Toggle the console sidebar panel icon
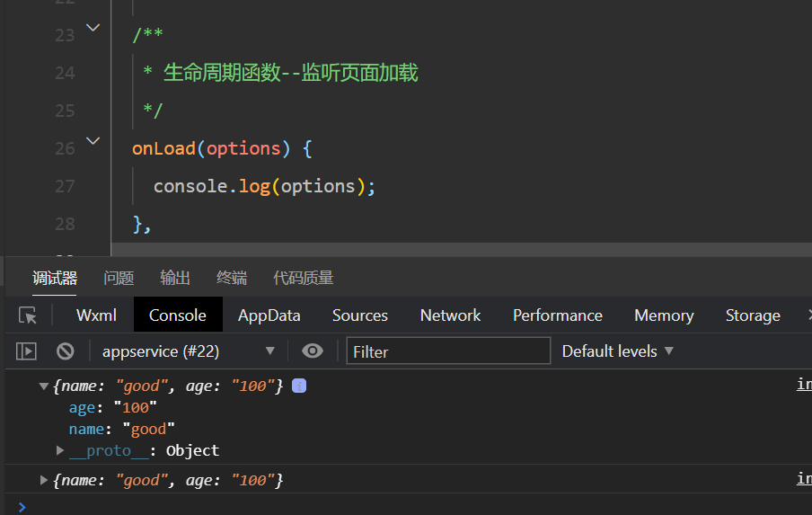 click(26, 351)
